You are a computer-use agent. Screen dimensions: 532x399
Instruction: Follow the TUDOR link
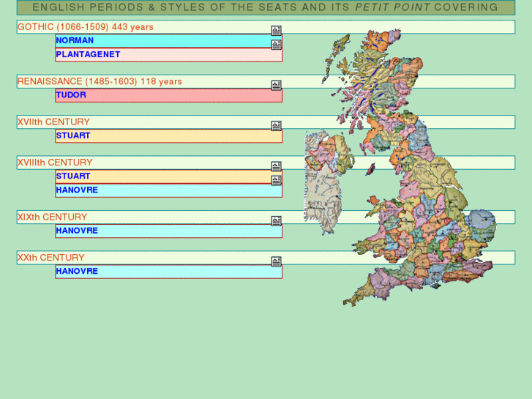coord(71,94)
